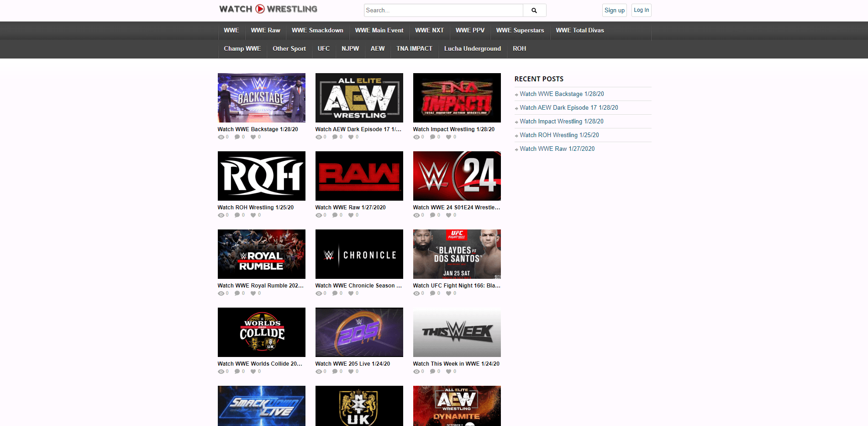The height and width of the screenshot is (426, 868).
Task: Click heart icon under WWE 24 post
Action: (x=449, y=215)
